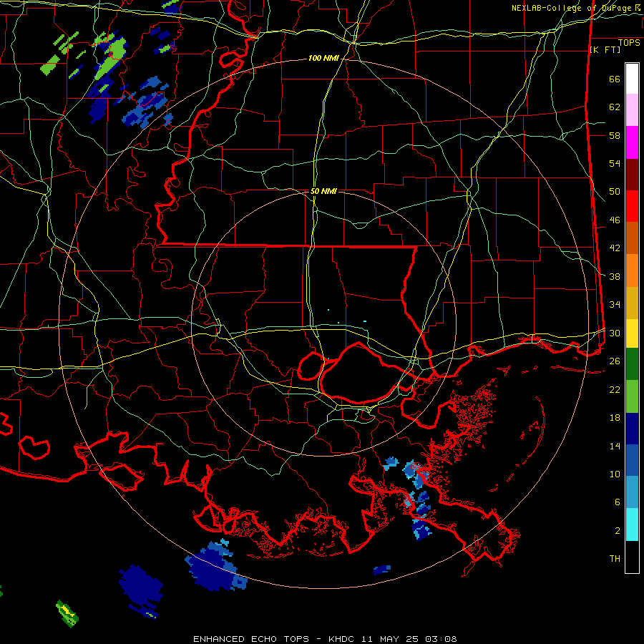Select the light green swatch on the scale
The width and height of the screenshot is (644, 644).
point(632,396)
